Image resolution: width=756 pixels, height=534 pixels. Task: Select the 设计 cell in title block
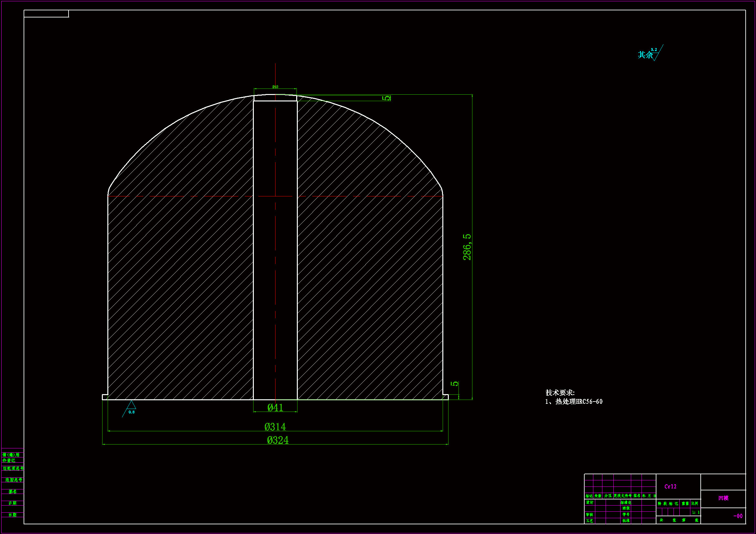click(589, 502)
